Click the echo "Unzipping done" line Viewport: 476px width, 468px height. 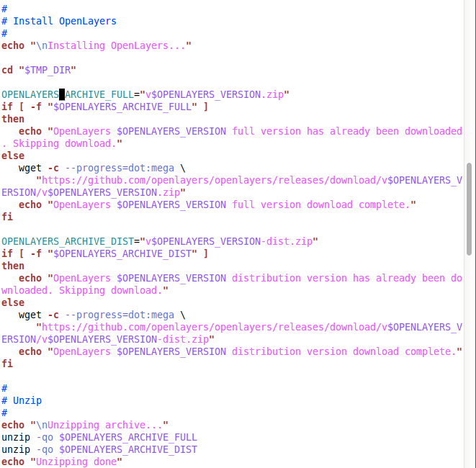(62, 462)
